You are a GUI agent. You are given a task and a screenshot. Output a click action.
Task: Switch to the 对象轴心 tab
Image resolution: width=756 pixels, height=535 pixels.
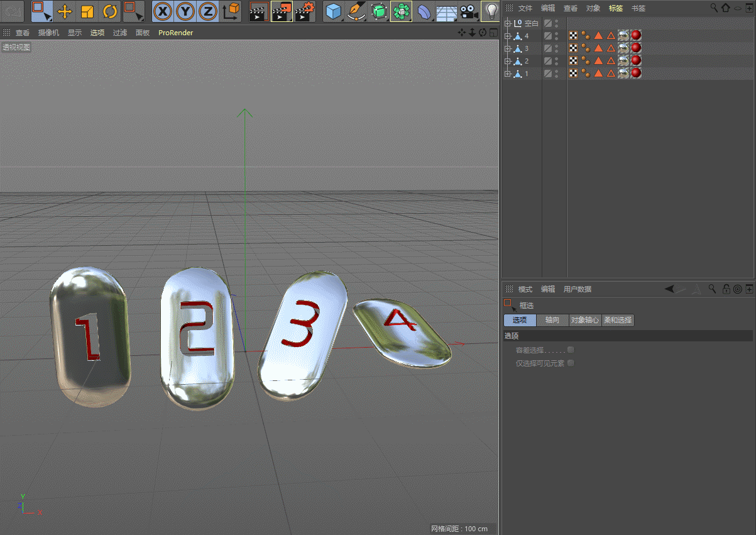tap(584, 320)
